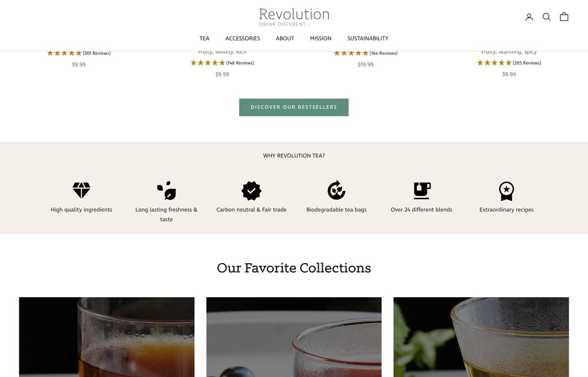Screen dimensions: 588x377
Task: Open the 301 Reviews rating link
Action: coord(96,53)
